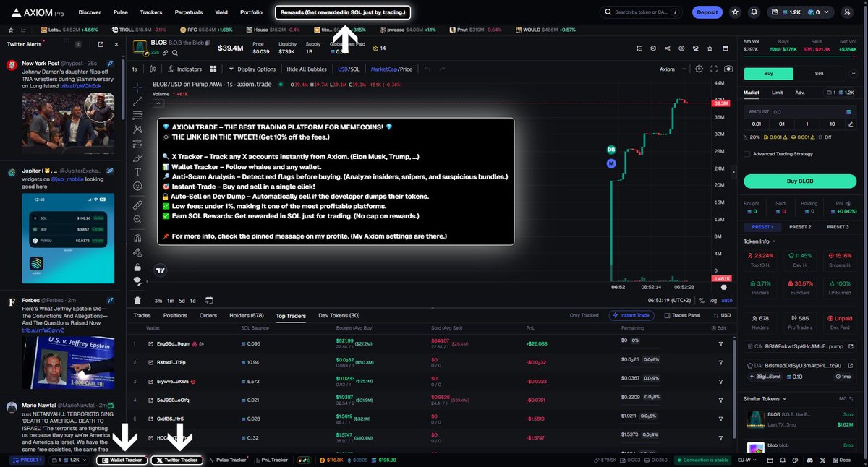Click the AMOUNT input field
868x467 pixels.
[800, 112]
